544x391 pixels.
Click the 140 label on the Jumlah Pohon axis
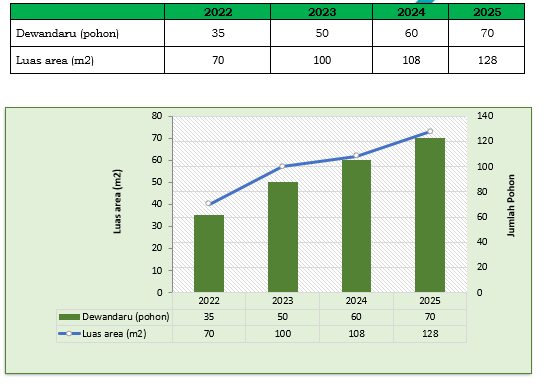tap(485, 116)
